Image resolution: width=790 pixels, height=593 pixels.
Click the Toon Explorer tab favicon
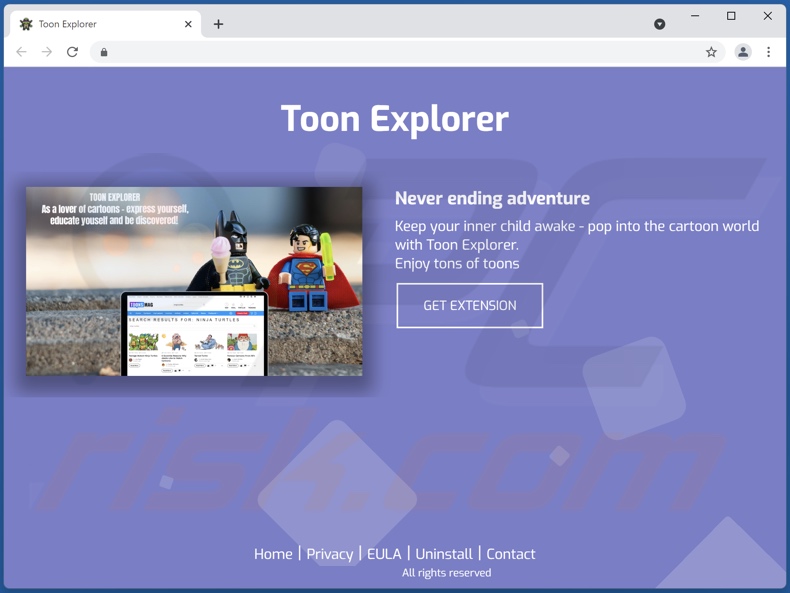26,24
